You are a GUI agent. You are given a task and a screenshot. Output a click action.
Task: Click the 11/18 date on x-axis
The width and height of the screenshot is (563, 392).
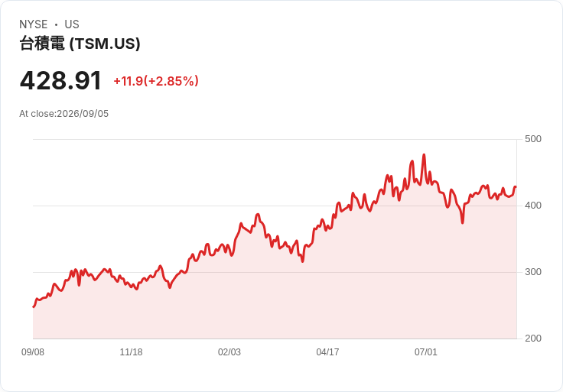click(x=131, y=352)
